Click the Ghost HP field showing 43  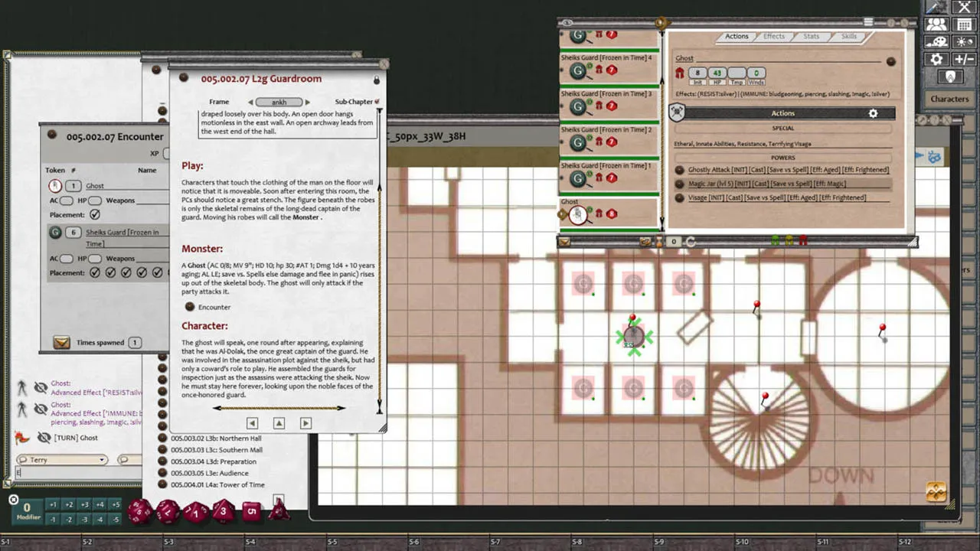click(x=717, y=73)
